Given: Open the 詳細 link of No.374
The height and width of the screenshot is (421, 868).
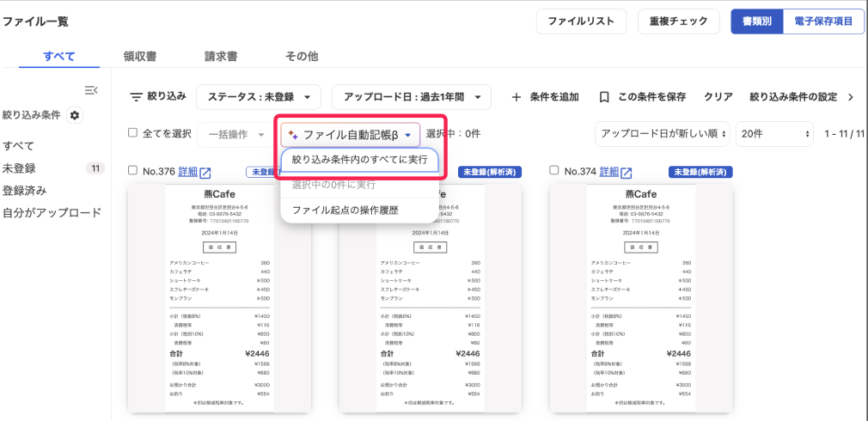Looking at the screenshot, I should point(609,172).
